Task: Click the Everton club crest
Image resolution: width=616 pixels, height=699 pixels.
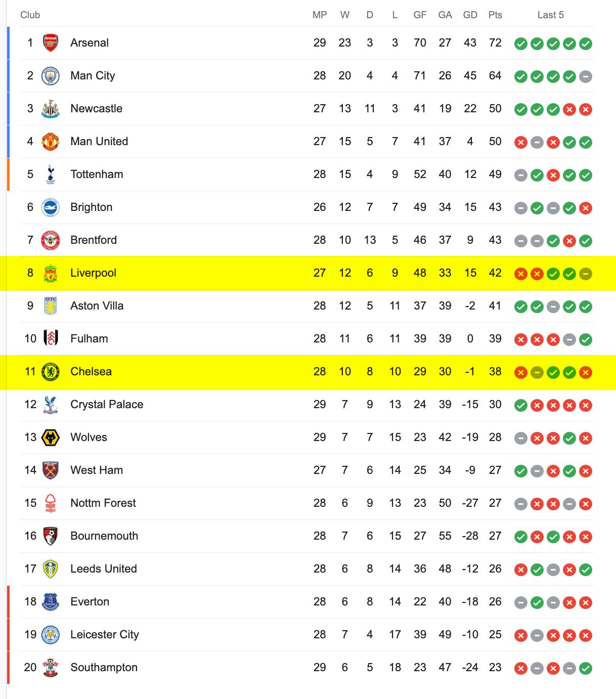Action: coord(51,602)
